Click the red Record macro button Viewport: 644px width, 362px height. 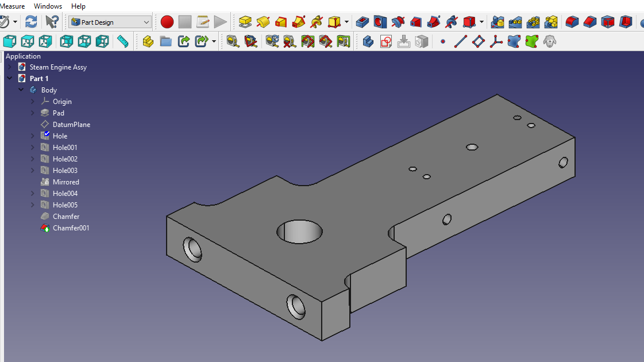(x=167, y=22)
